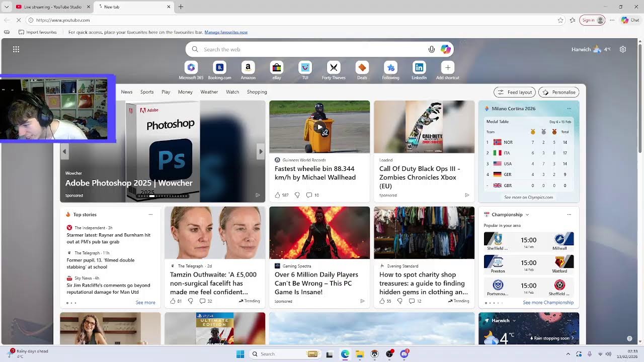Go to the previous carousel slide

(64, 151)
